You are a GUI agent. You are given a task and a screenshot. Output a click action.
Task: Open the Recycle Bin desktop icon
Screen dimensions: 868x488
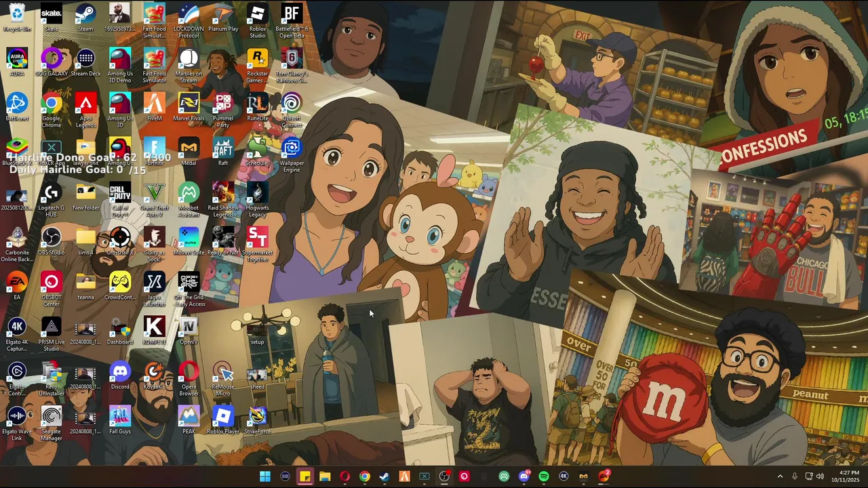[x=17, y=18]
